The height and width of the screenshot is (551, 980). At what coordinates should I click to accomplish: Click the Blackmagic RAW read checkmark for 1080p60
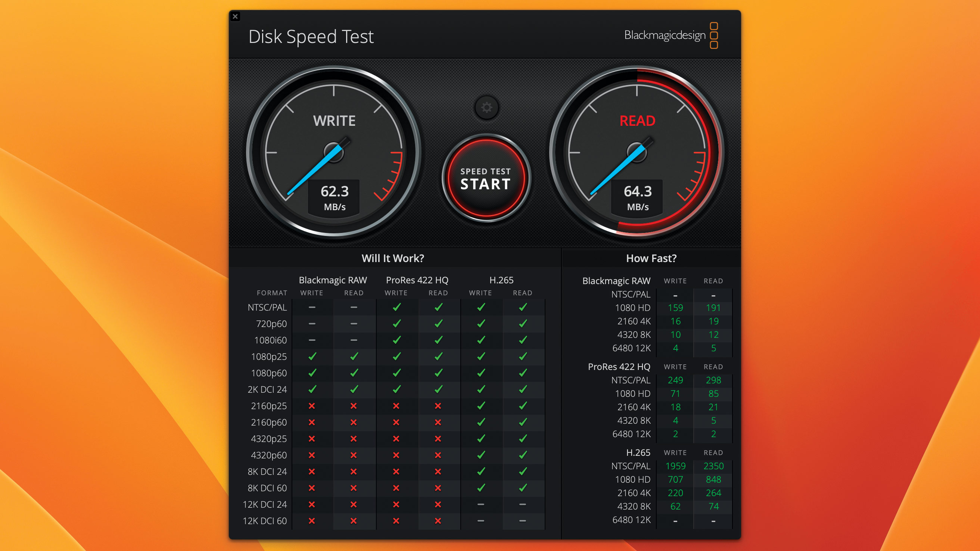click(x=354, y=373)
